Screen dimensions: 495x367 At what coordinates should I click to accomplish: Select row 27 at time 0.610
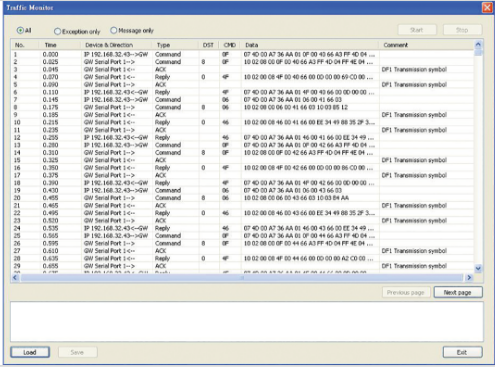pyautogui.click(x=243, y=251)
